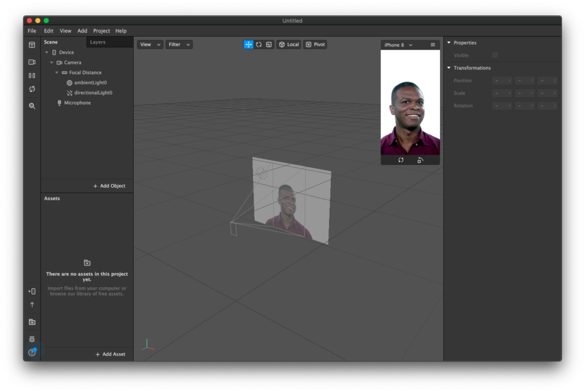This screenshot has width=585, height=392.
Task: Click the send to device icon
Action: click(x=32, y=292)
